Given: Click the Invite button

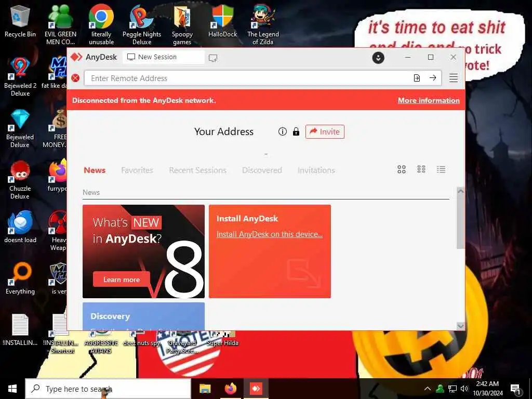Looking at the screenshot, I should pyautogui.click(x=325, y=131).
